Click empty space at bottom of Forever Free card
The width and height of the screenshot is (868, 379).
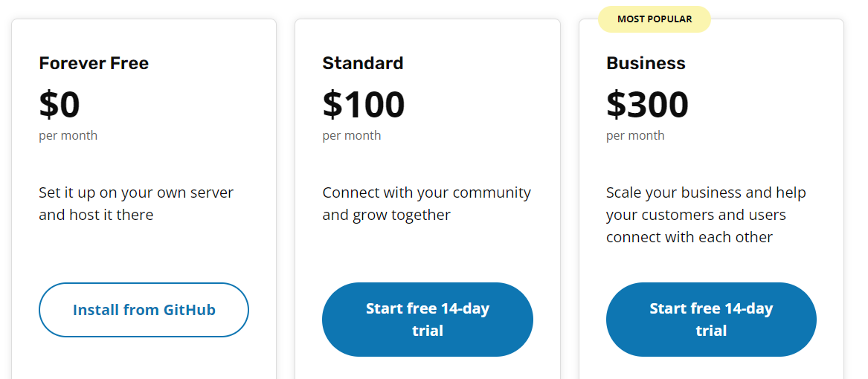click(144, 364)
